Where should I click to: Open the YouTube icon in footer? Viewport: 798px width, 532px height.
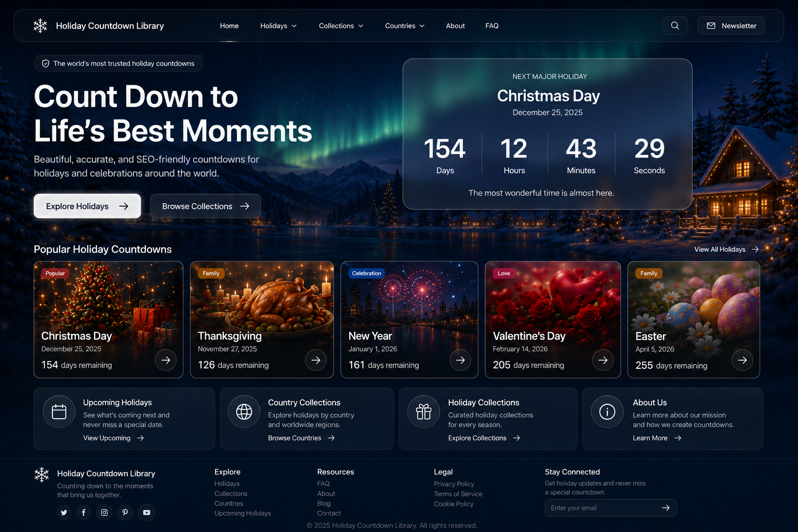(147, 513)
